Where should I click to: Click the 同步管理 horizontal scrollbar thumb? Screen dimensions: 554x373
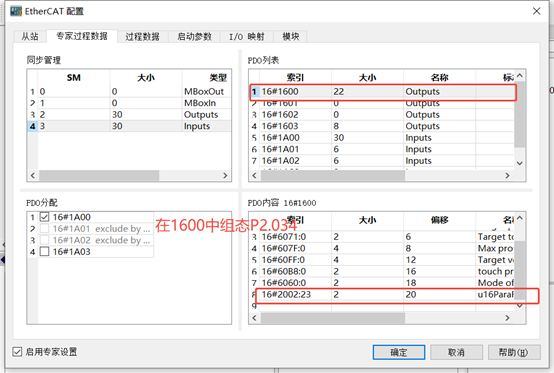coord(99,176)
